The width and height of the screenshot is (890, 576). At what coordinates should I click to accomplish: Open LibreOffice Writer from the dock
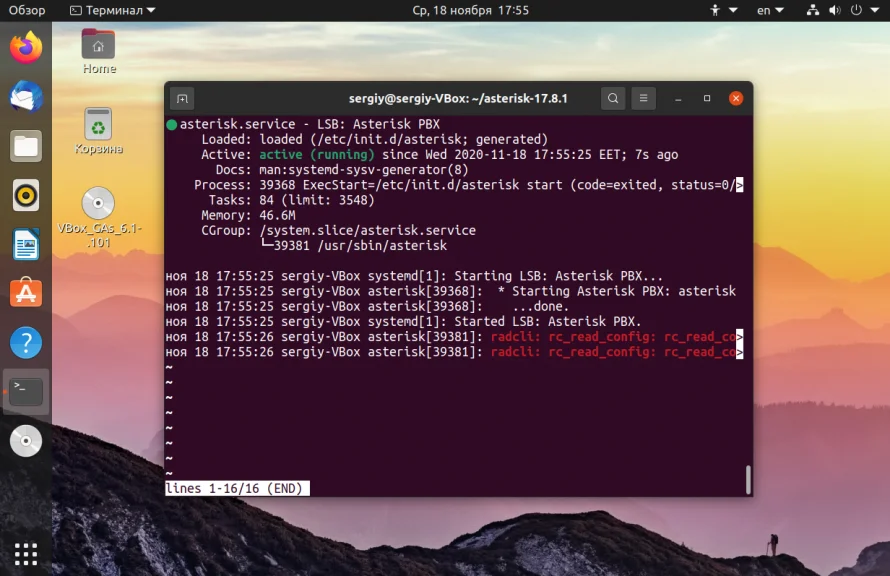pyautogui.click(x=26, y=245)
